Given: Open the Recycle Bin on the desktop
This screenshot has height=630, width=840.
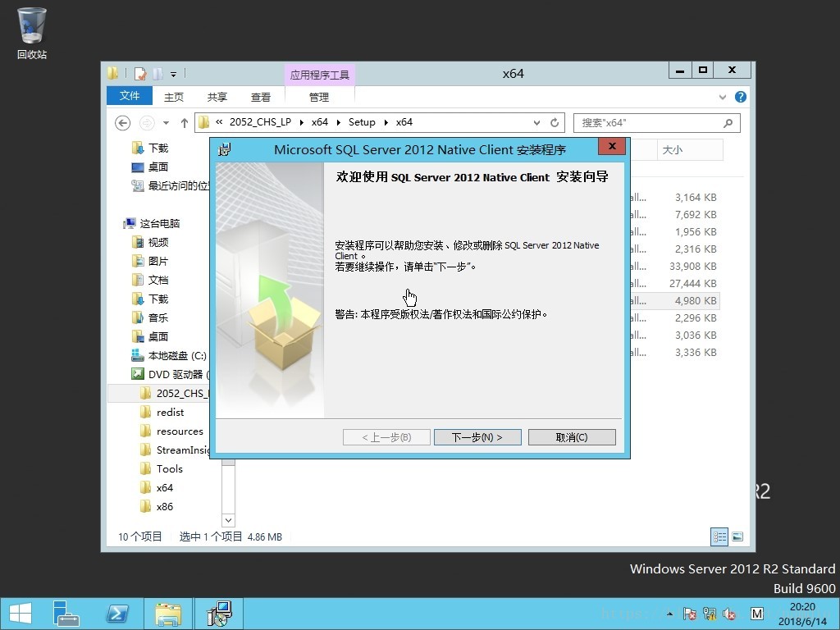Looking at the screenshot, I should (x=32, y=33).
